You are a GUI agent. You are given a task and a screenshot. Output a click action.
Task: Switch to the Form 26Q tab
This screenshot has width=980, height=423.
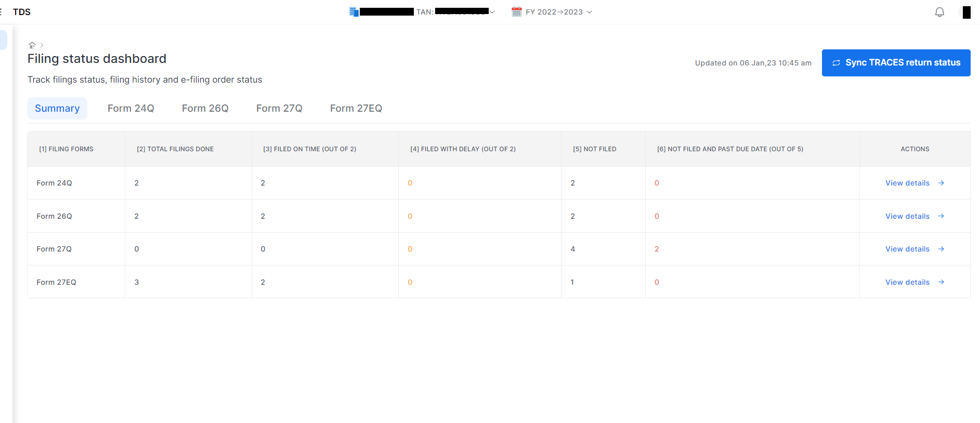tap(205, 108)
